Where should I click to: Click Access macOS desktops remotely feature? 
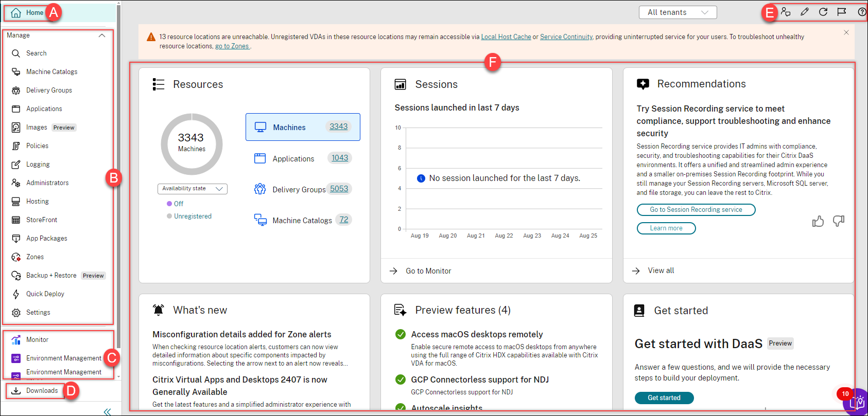click(477, 334)
